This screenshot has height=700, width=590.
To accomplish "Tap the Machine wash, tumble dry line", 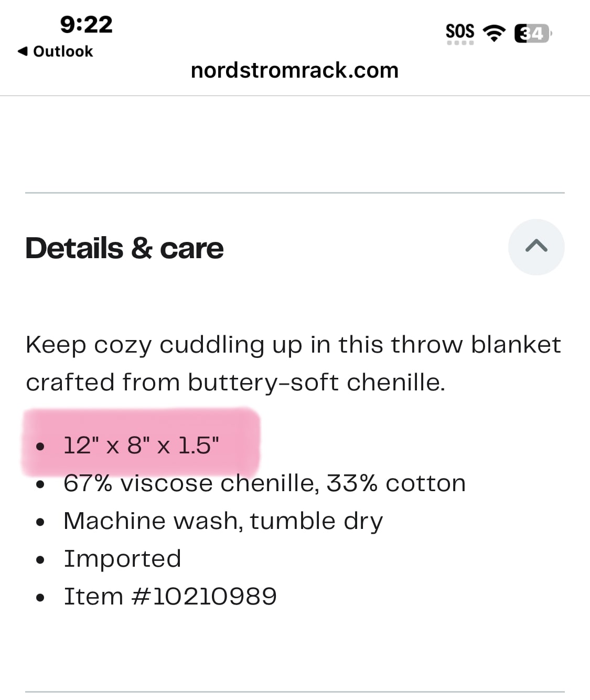I will pos(223,521).
